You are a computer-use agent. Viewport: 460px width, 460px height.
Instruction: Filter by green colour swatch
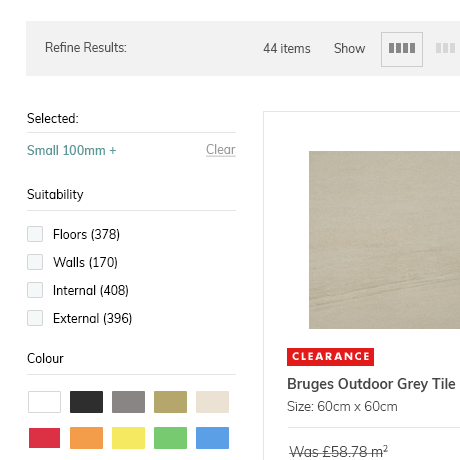[x=170, y=438]
